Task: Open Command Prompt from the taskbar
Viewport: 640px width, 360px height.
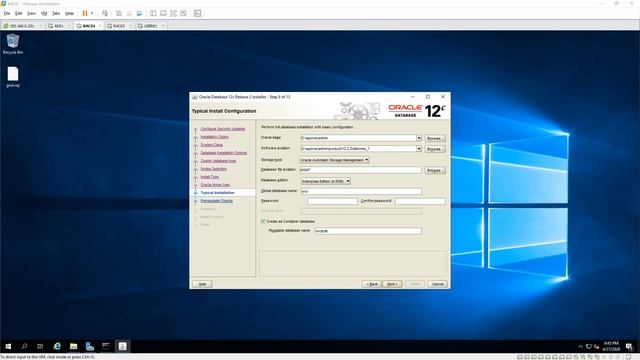Action: click(x=106, y=347)
